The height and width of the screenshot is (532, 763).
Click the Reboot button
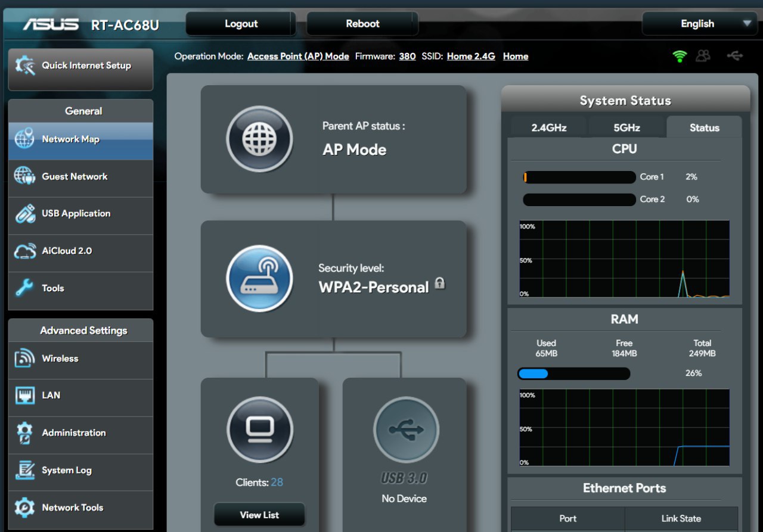coord(362,24)
